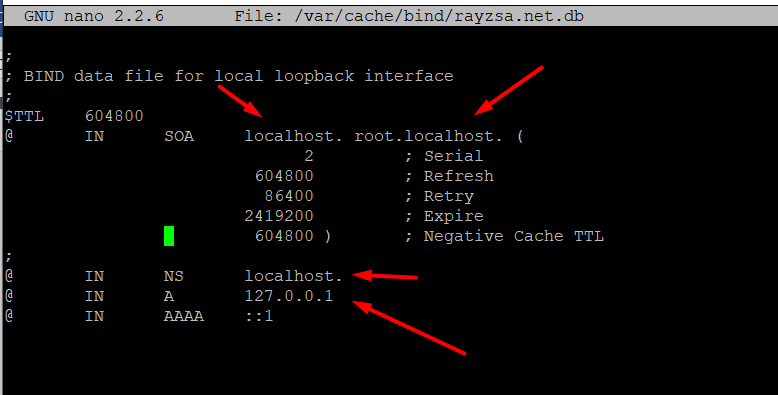Viewport: 778px width, 395px height.
Task: Click the NS record type
Action: tap(174, 276)
